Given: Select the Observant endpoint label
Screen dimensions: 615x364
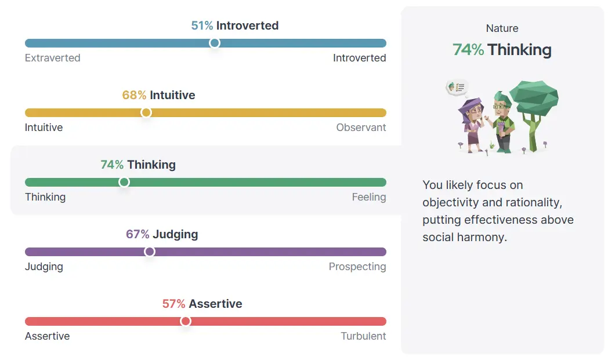Looking at the screenshot, I should pyautogui.click(x=361, y=128).
